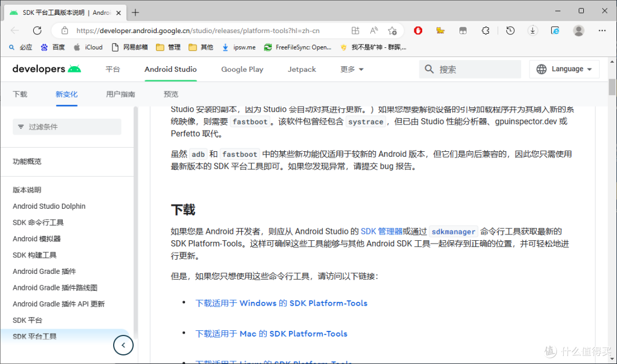Open browser history icon
Image resolution: width=617 pixels, height=364 pixels.
(510, 31)
